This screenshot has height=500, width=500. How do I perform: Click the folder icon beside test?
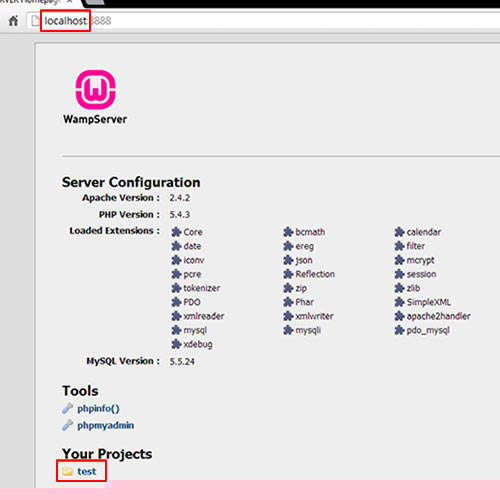(68, 471)
